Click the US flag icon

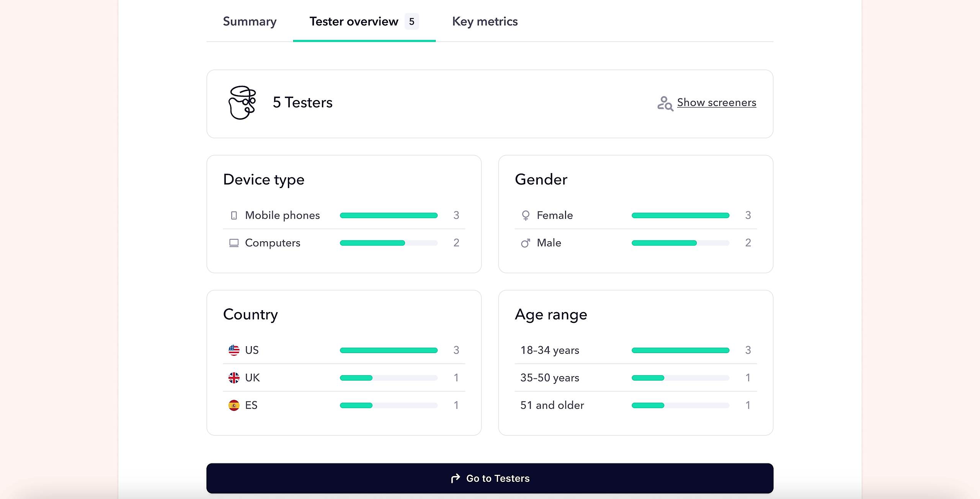click(234, 350)
